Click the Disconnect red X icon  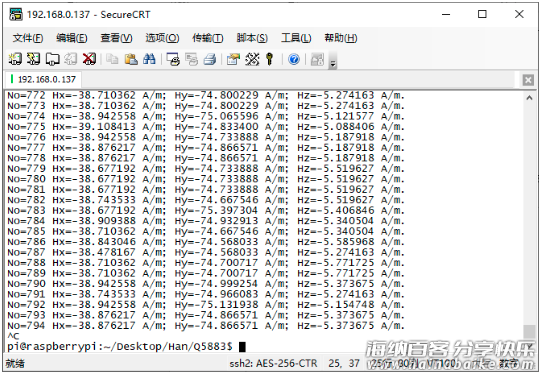[x=90, y=59]
